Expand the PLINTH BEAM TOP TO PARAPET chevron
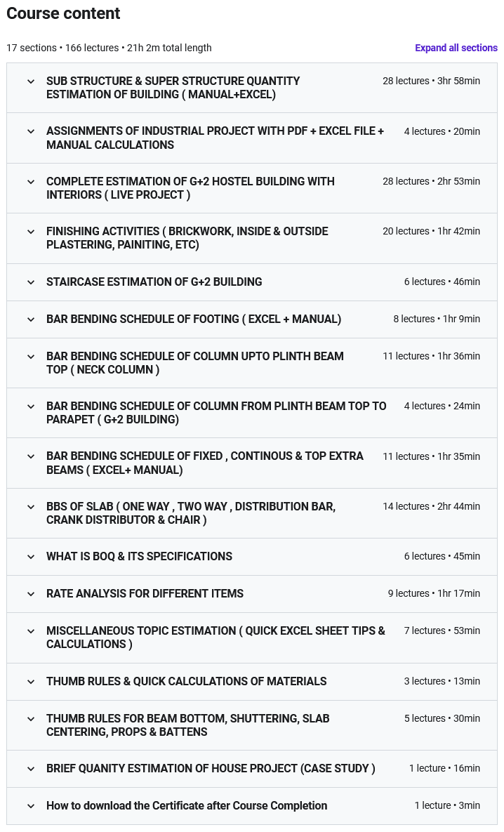This screenshot has width=504, height=832. click(31, 407)
